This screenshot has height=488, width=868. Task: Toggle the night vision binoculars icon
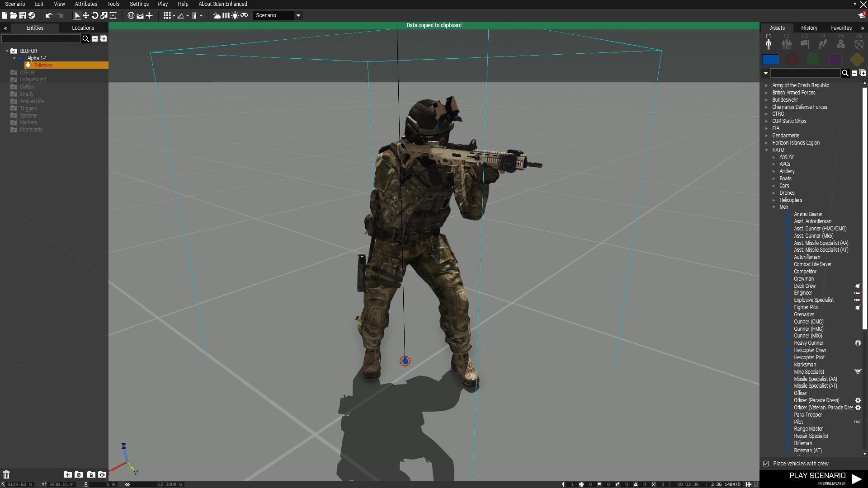coord(244,15)
